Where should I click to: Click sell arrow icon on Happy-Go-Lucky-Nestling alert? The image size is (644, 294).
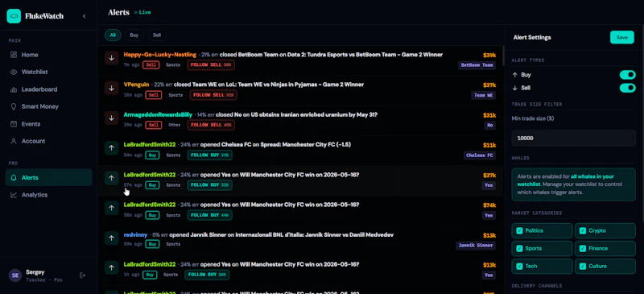[111, 58]
